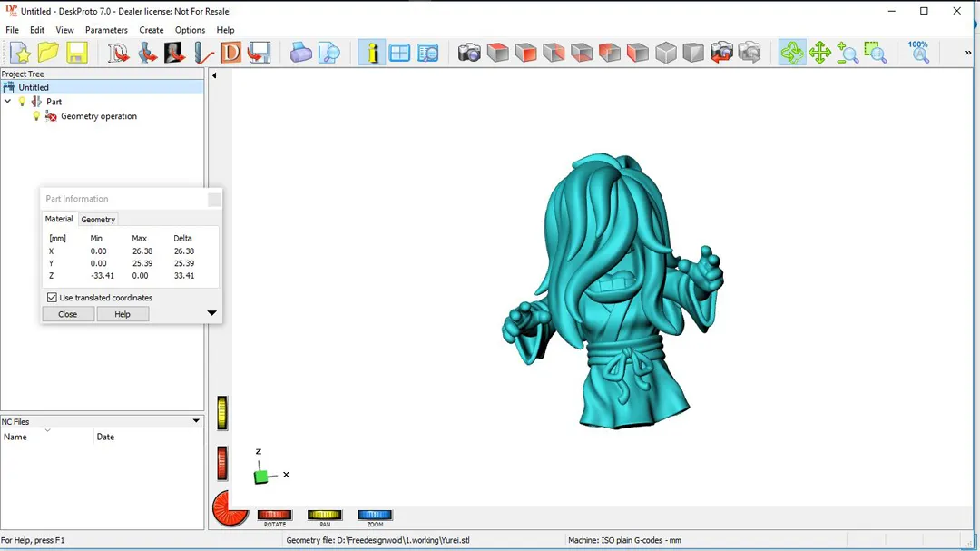Open print preview with the magnifier page icon
Image resolution: width=980 pixels, height=551 pixels.
[328, 53]
